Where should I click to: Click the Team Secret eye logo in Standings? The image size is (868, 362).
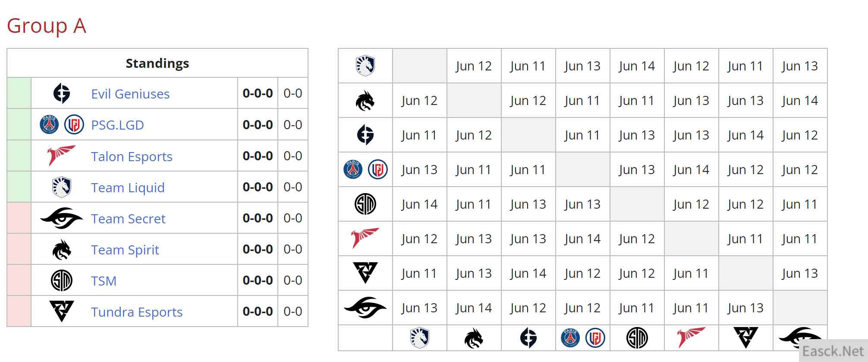[x=61, y=218]
